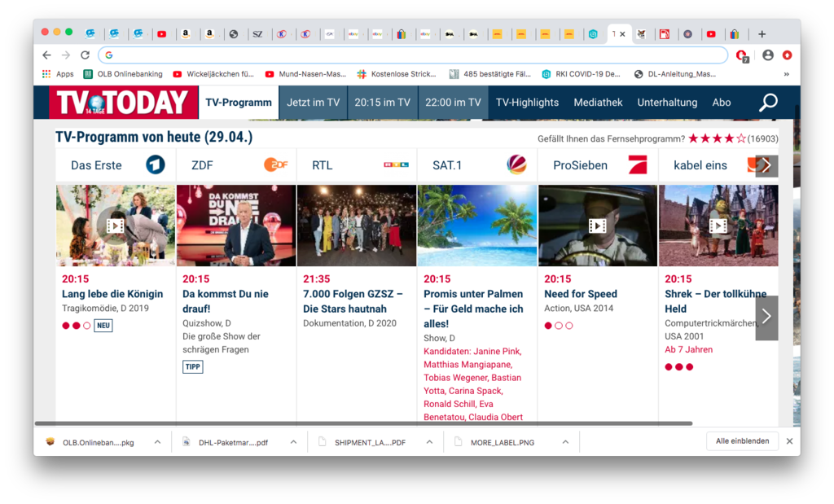Click the TIPP badge under the ZDF show
This screenshot has width=834, height=504.
tap(192, 367)
